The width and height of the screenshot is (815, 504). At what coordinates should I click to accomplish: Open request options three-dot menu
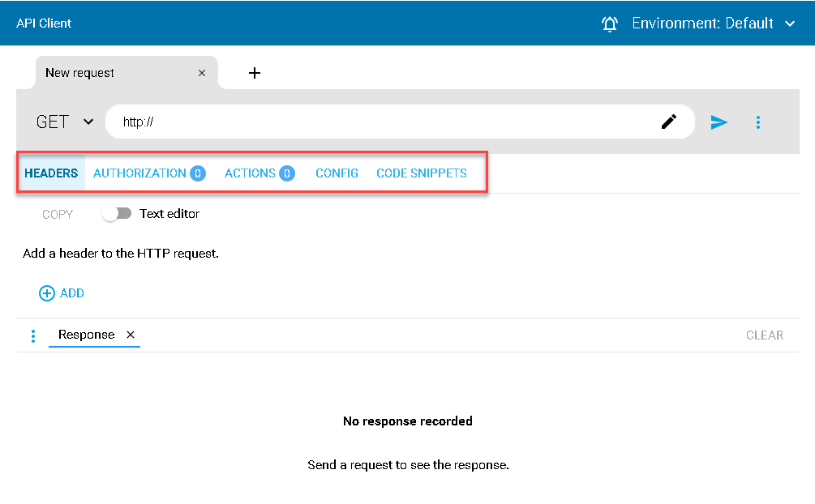[757, 122]
